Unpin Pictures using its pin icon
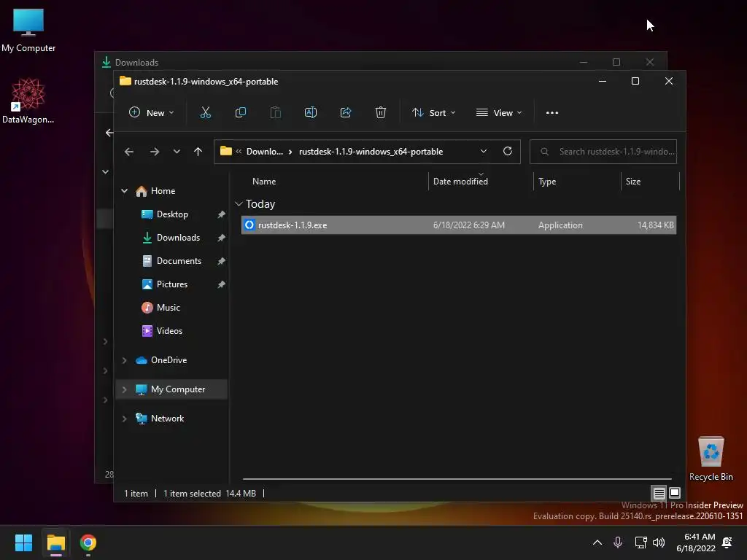747x560 pixels. pos(221,284)
